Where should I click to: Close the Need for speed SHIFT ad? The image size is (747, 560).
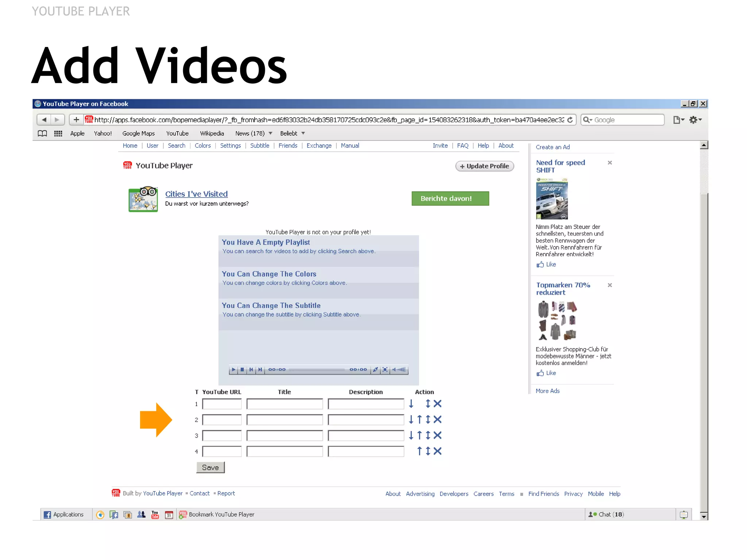pyautogui.click(x=610, y=163)
